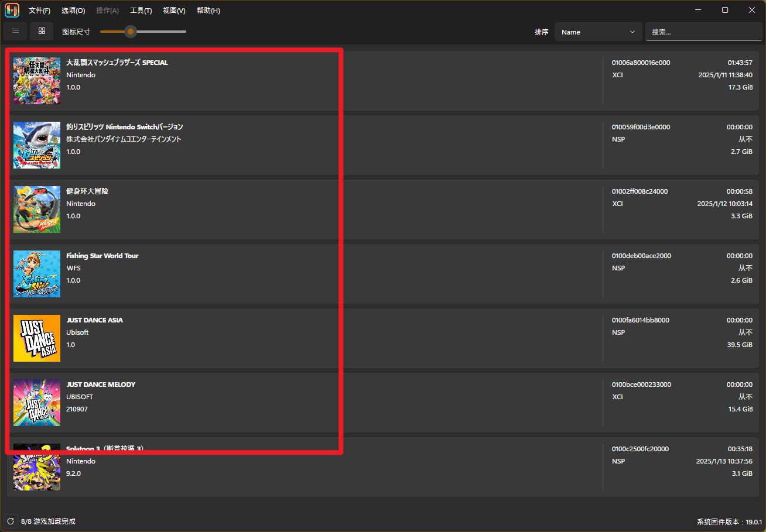Viewport: 766px width, 532px height.
Task: Open the 工具(T) menu
Action: coord(141,11)
